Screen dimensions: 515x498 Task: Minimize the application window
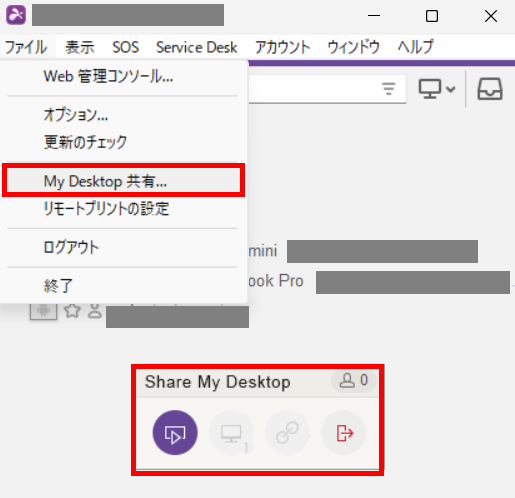(374, 16)
